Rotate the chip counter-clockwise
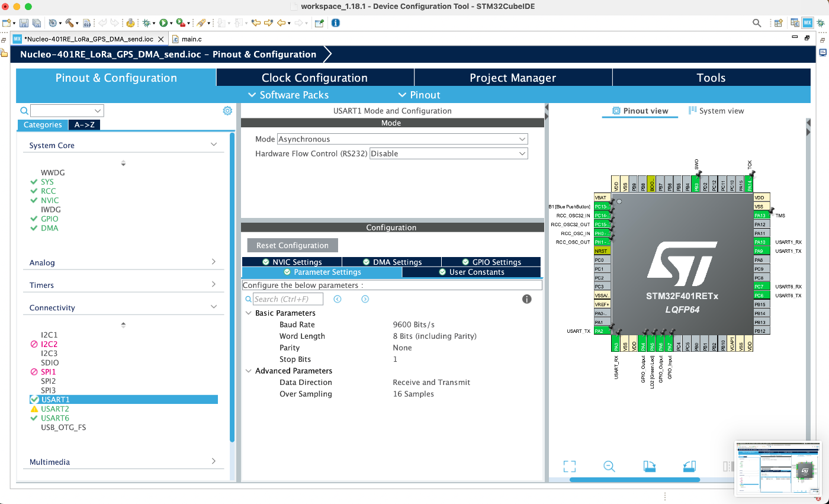Screen dimensions: 829x504 (x=689, y=466)
